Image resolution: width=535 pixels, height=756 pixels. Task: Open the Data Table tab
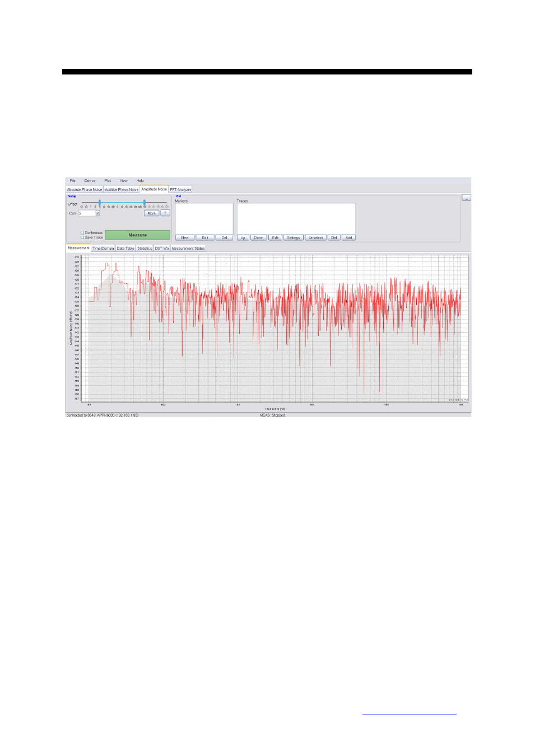click(x=125, y=248)
